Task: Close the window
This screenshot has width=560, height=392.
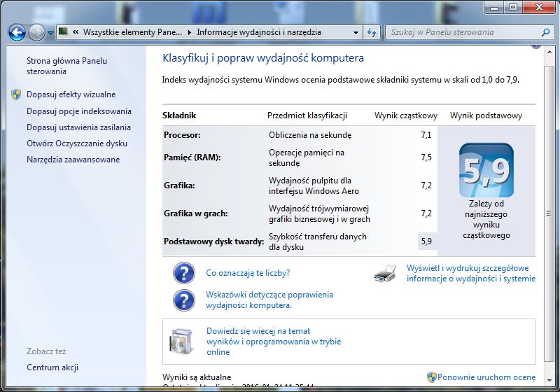Action: click(539, 7)
